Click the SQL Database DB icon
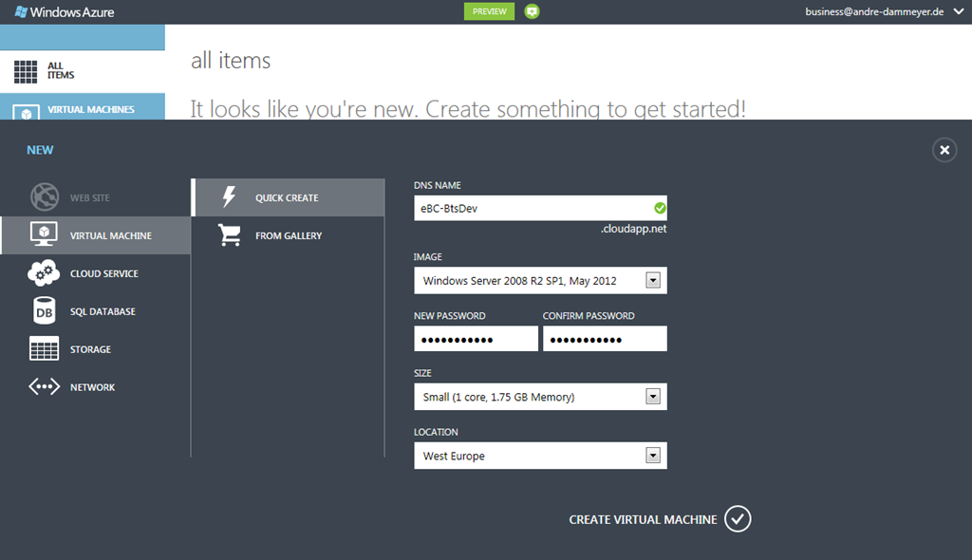The image size is (972, 560). 44,310
